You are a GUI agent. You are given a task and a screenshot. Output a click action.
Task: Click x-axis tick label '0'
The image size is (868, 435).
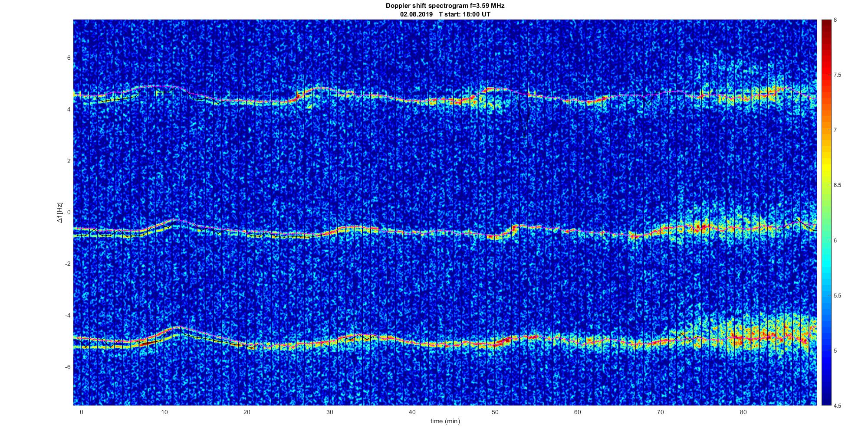coord(81,412)
